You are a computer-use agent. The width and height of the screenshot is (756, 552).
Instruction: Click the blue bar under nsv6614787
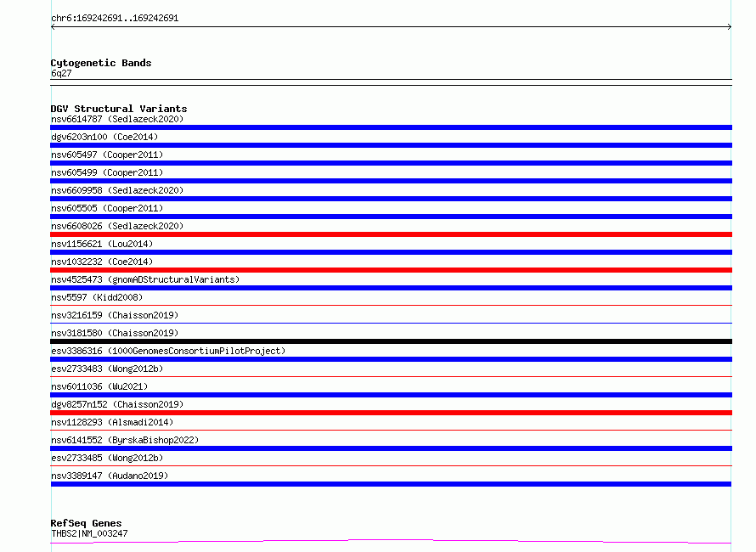[x=391, y=127]
